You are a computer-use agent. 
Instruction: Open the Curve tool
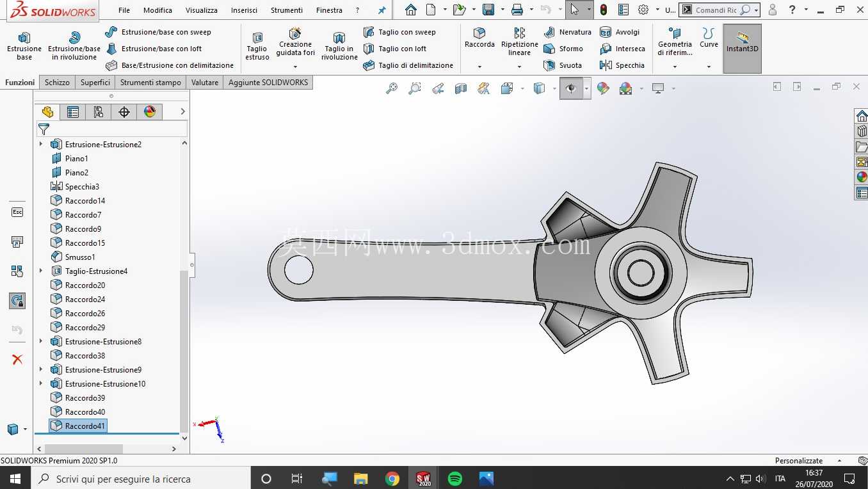pyautogui.click(x=709, y=38)
